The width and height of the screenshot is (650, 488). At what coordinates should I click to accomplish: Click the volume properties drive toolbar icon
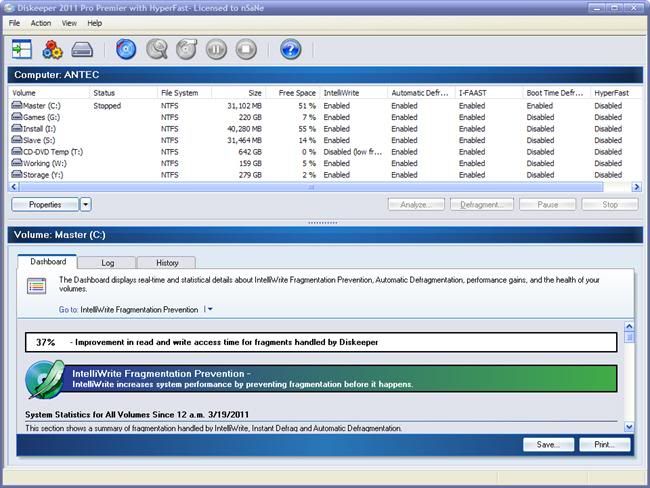click(x=82, y=50)
